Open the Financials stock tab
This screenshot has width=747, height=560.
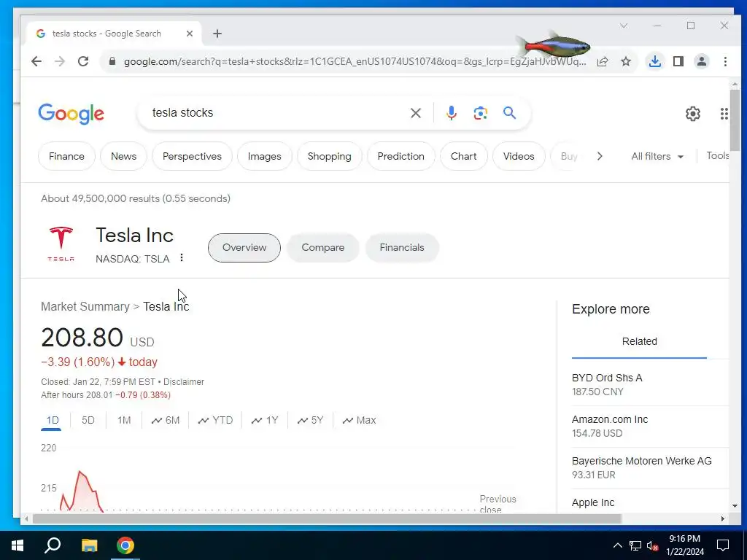pyautogui.click(x=402, y=248)
